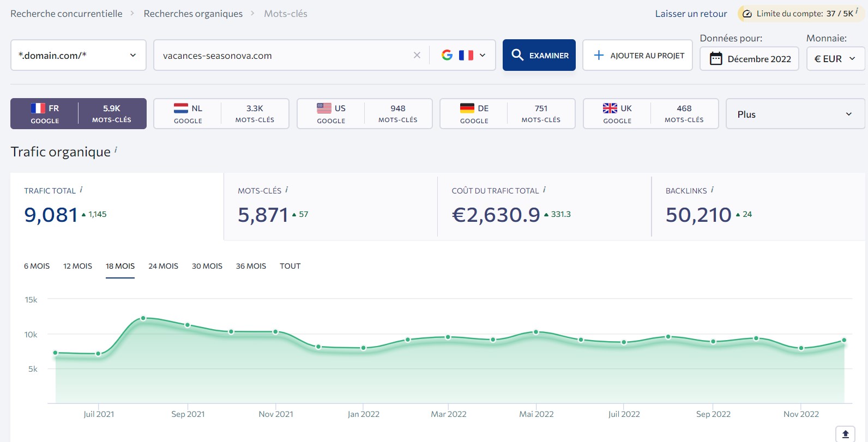The image size is (868, 442).
Task: Click the info icon next to Backlinks
Action: (712, 190)
